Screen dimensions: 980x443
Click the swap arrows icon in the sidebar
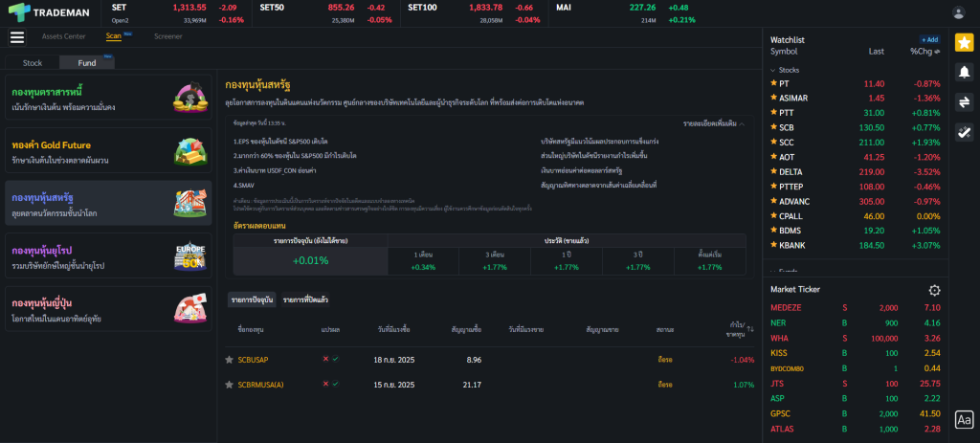964,101
